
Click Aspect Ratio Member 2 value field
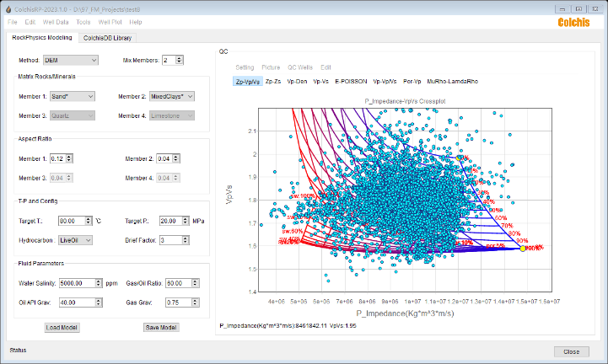pyautogui.click(x=164, y=158)
